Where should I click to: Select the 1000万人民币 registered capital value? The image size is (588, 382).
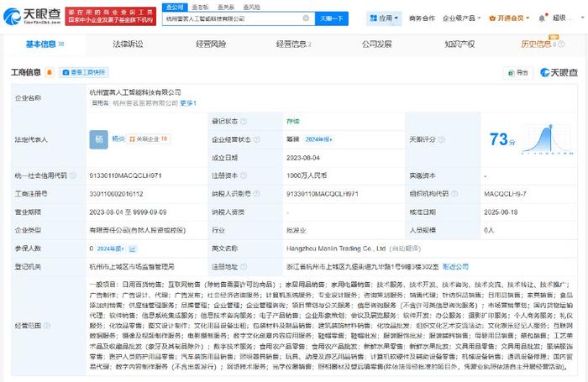pyautogui.click(x=307, y=175)
